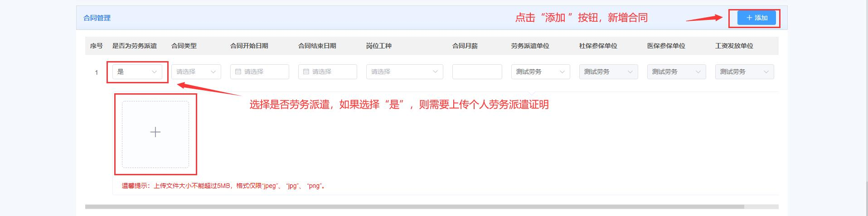Click the chevron arrow in 合同类型 select

click(213, 72)
